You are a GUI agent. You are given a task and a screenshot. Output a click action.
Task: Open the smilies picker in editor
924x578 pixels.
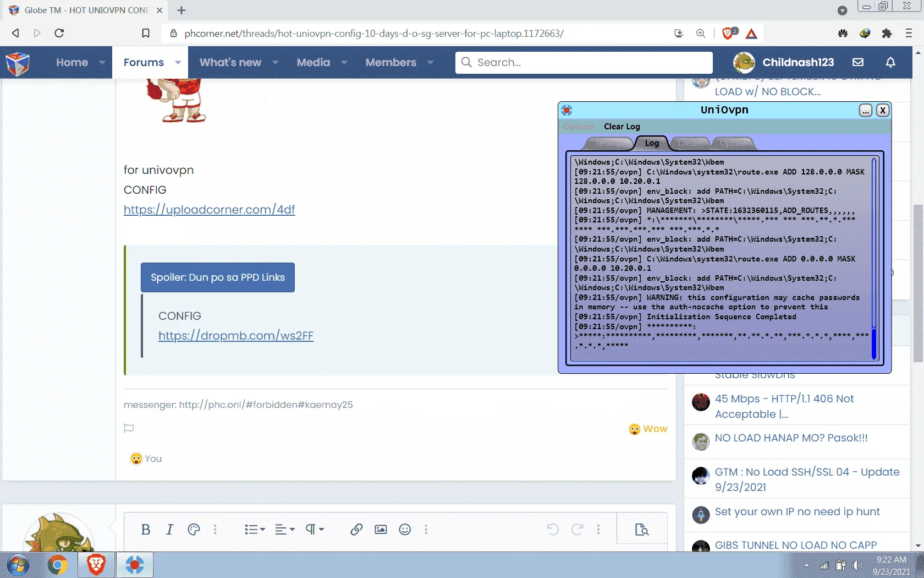coord(405,530)
